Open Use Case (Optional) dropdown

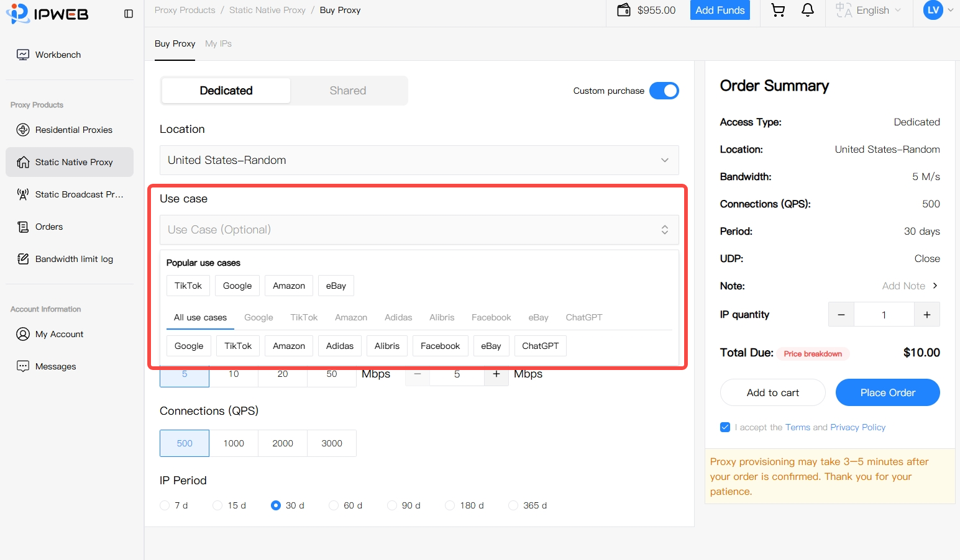tap(419, 230)
